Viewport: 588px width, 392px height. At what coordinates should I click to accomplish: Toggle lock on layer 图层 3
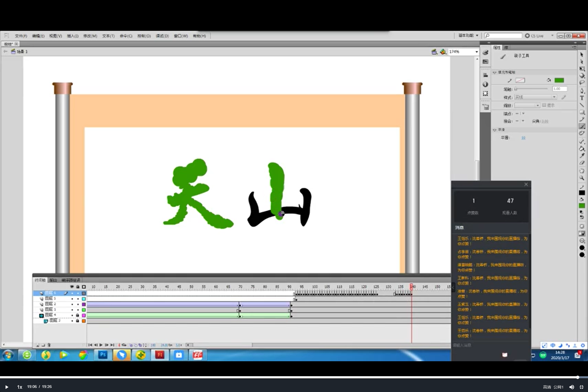(78, 321)
